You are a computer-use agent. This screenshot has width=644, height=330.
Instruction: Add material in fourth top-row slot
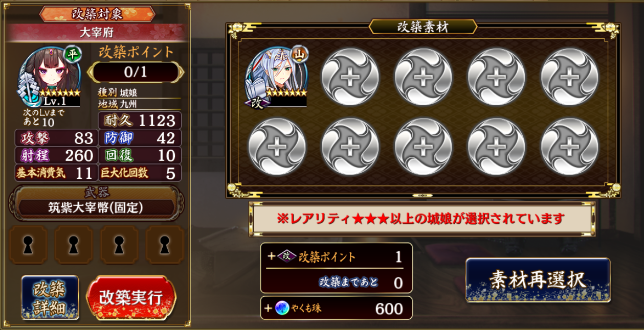[497, 77]
